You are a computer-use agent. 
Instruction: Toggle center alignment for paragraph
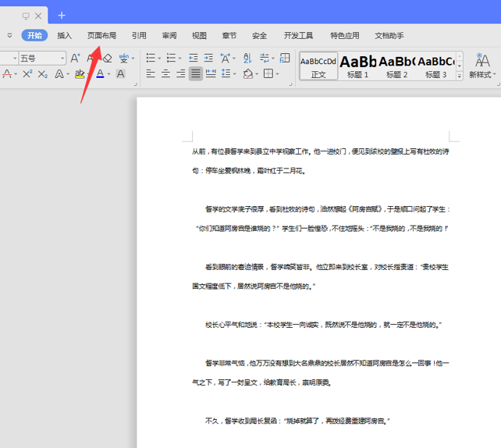coord(165,74)
